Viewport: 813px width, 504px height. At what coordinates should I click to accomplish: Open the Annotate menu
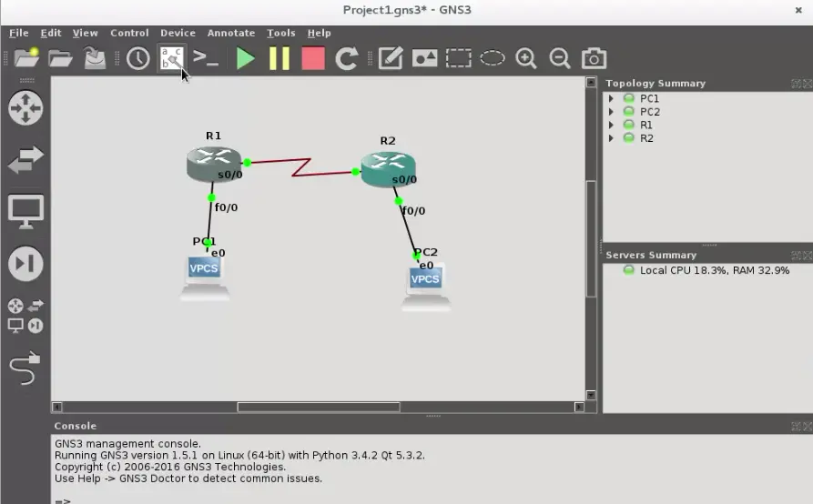(x=231, y=33)
